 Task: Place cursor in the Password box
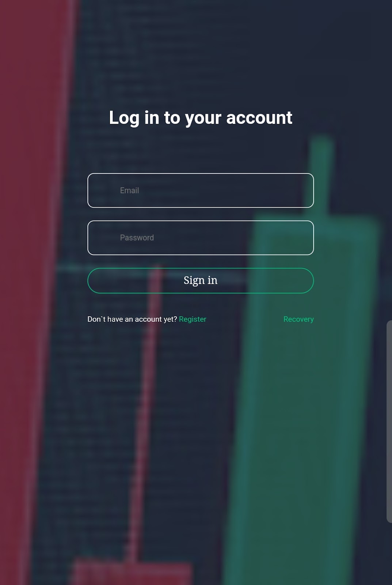coord(201,238)
